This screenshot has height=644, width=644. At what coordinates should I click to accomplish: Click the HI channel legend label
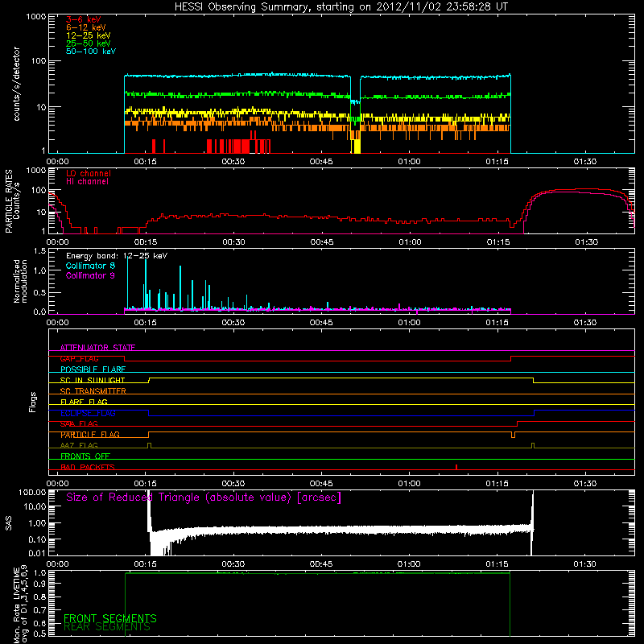click(x=88, y=182)
